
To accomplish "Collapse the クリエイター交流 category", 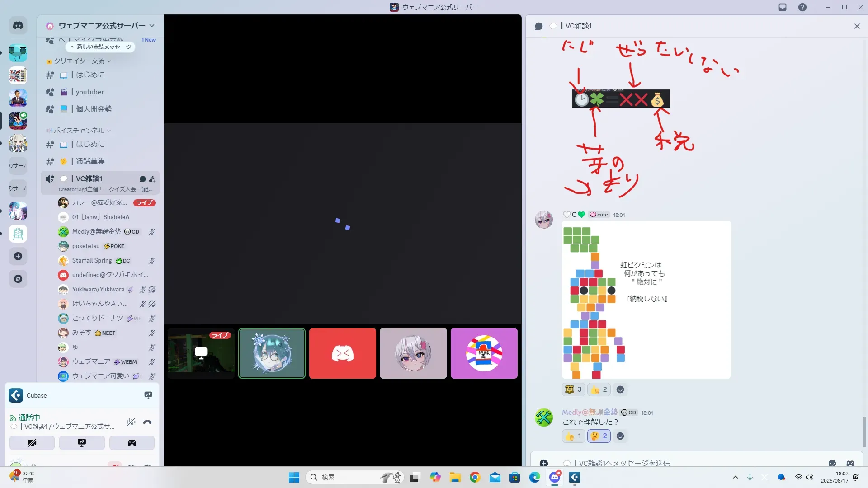I will click(80, 61).
